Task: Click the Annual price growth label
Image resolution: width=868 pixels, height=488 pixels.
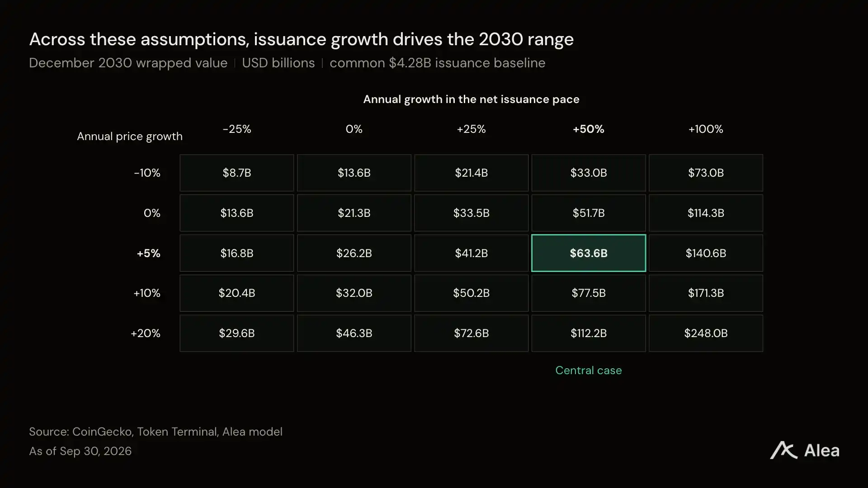Action: [130, 136]
